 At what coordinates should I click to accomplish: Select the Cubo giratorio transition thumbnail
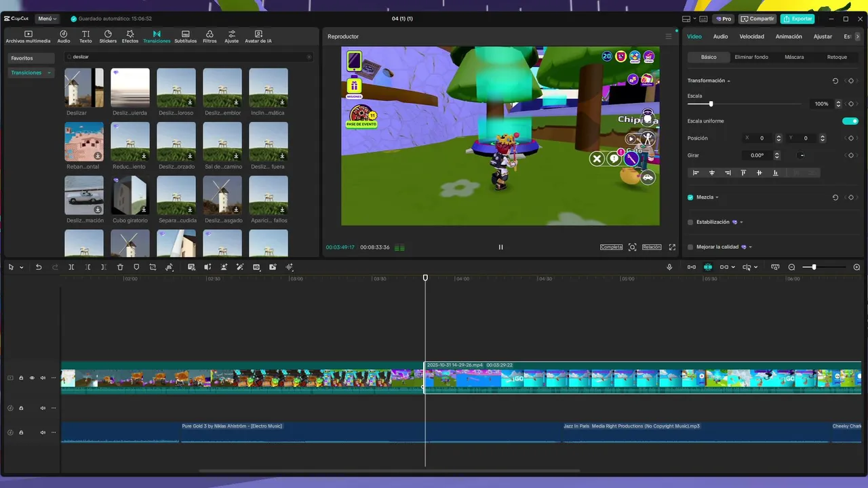click(x=130, y=195)
